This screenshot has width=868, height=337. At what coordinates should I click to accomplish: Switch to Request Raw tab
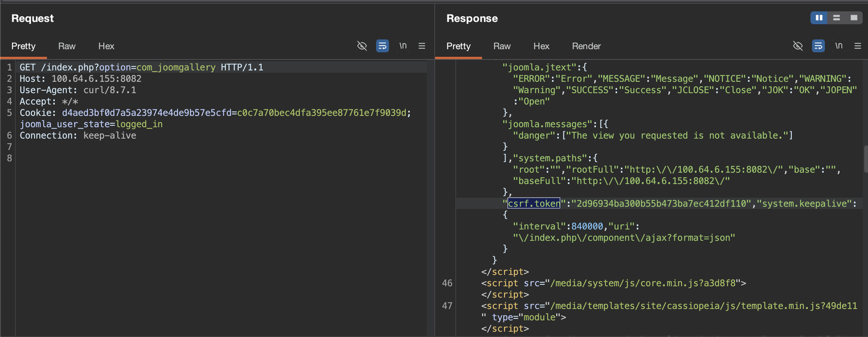point(67,46)
